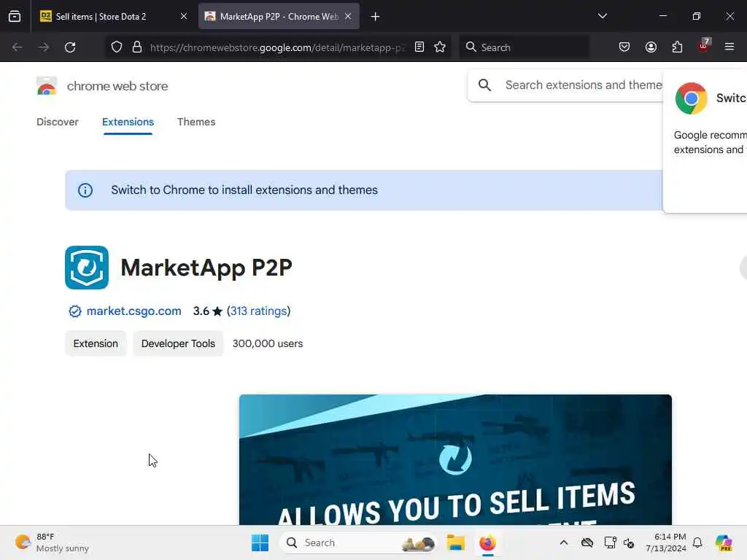
Task: View site security padlock info
Action: tap(137, 47)
